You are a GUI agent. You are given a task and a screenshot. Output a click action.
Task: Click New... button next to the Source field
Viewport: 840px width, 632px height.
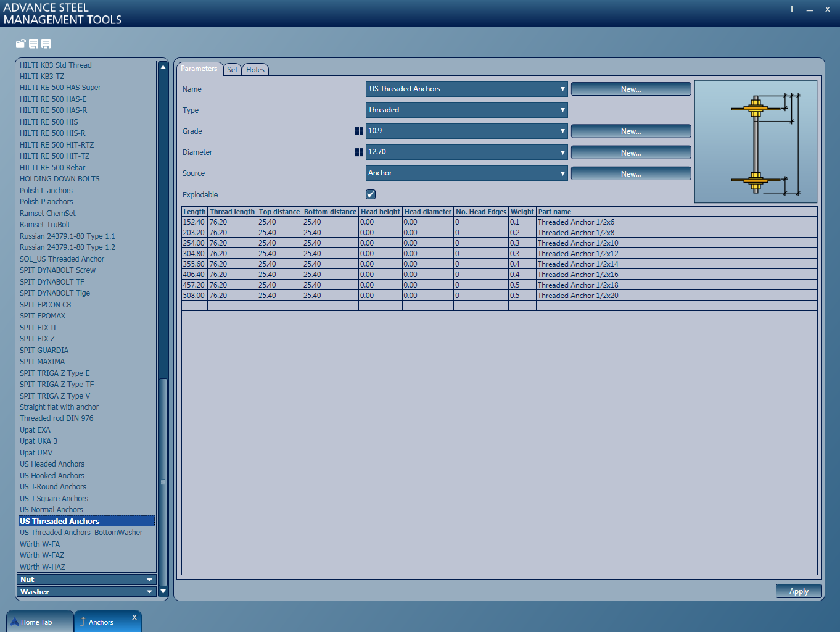click(x=631, y=173)
